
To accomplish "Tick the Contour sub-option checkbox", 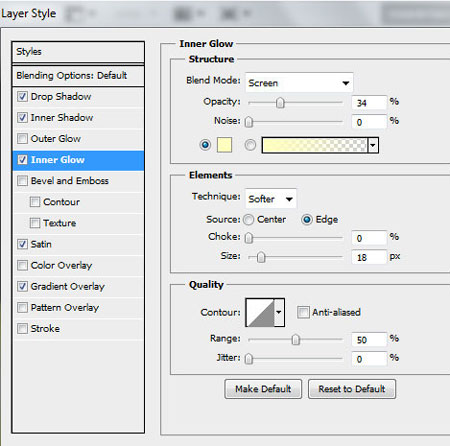I will 35,202.
